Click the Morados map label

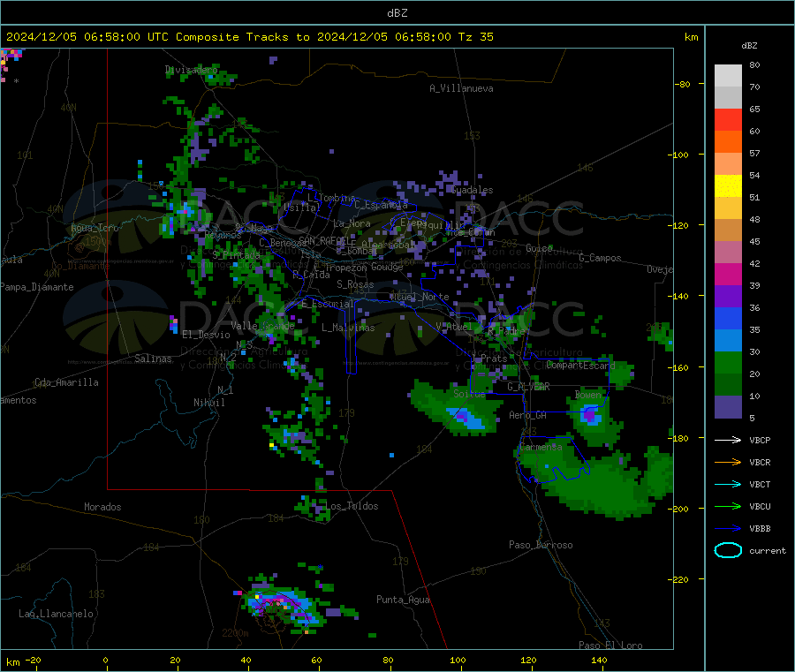(x=102, y=507)
